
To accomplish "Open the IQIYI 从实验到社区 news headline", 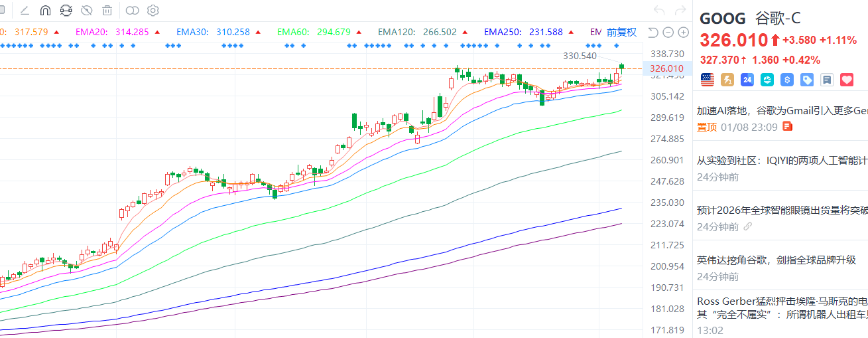I will click(782, 160).
